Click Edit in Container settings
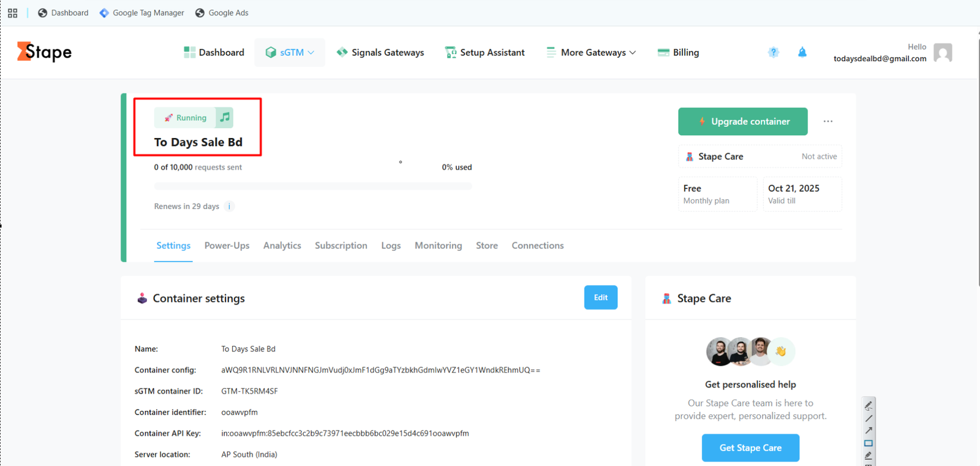 click(x=600, y=297)
